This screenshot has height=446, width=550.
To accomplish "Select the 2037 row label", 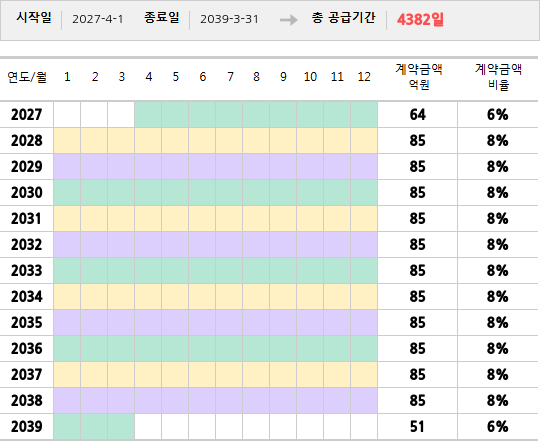I will click(27, 374).
